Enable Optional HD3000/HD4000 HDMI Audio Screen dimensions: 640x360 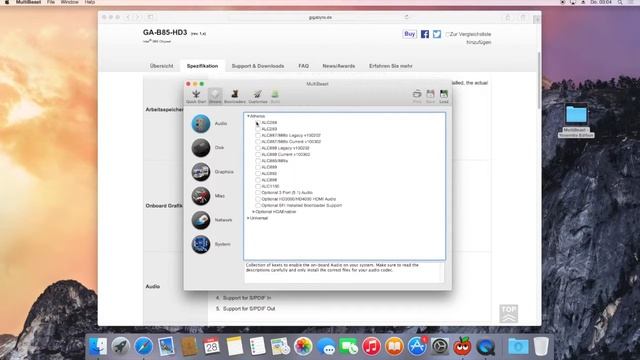258,199
